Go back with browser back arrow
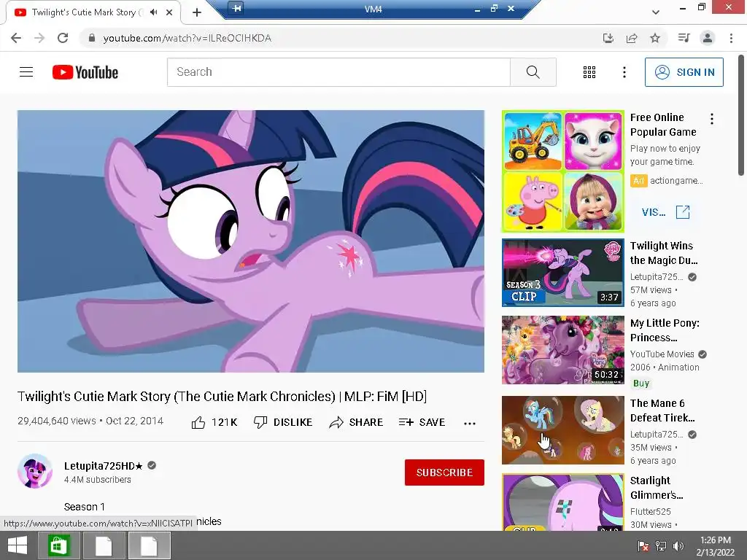The width and height of the screenshot is (747, 560). point(16,38)
